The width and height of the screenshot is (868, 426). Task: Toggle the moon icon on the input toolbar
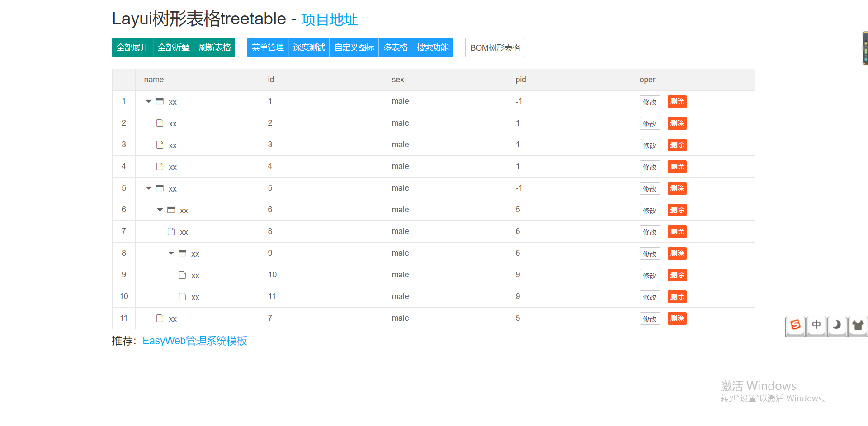click(x=837, y=325)
